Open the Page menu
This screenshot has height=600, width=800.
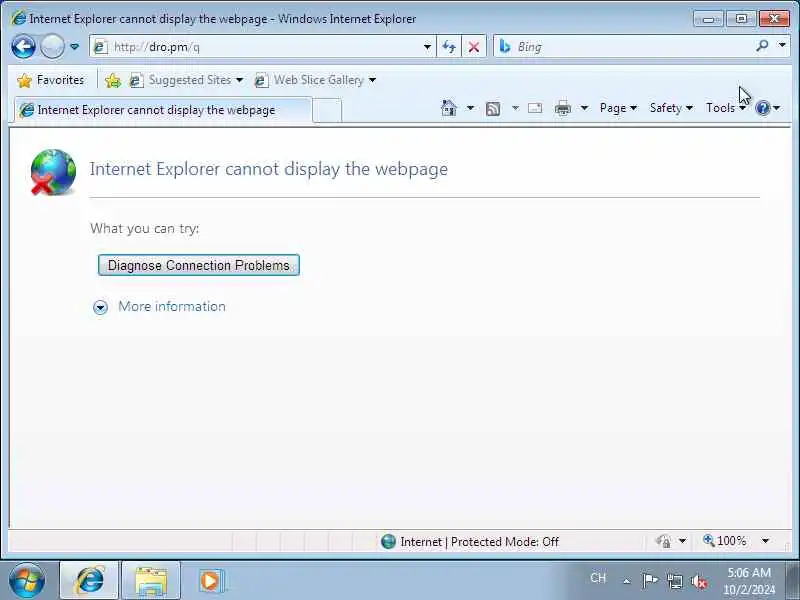pos(618,108)
